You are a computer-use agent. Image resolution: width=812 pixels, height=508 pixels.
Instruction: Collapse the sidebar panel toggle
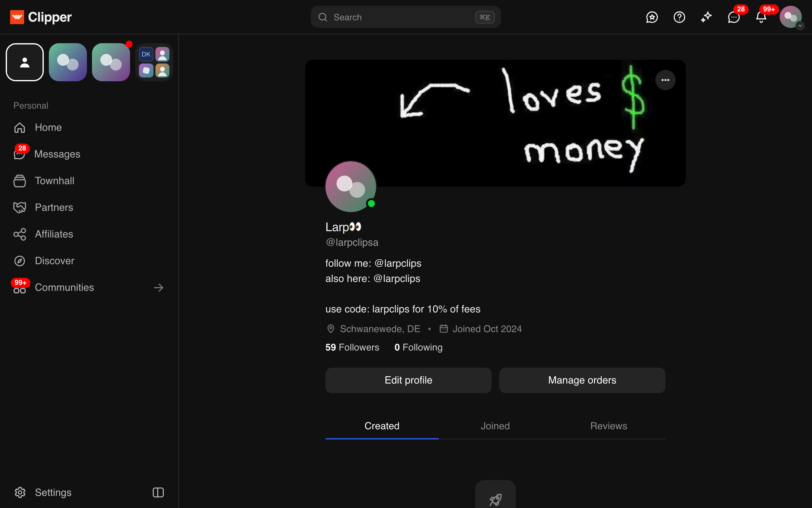click(158, 492)
